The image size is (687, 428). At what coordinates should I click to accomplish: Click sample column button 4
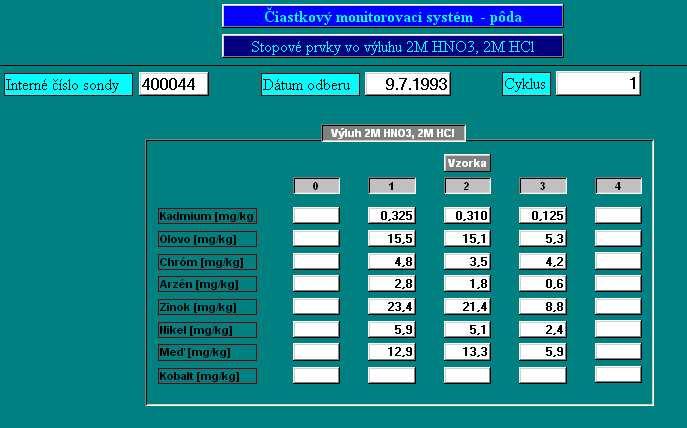coord(618,186)
